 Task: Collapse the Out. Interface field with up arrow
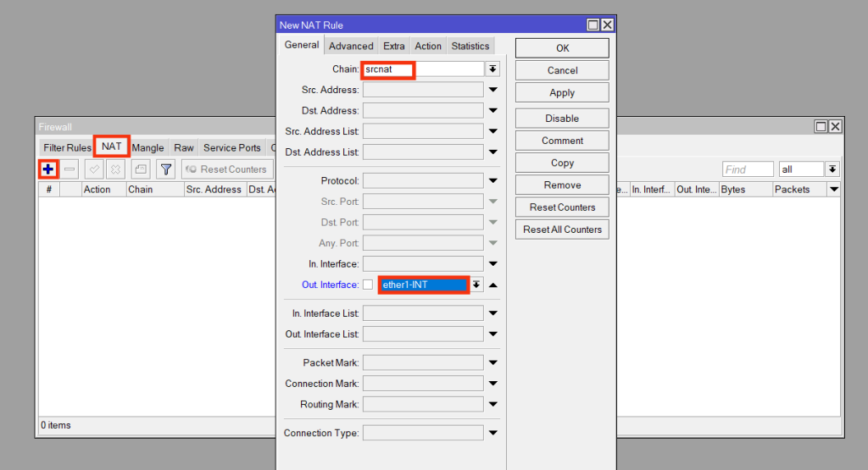(493, 285)
